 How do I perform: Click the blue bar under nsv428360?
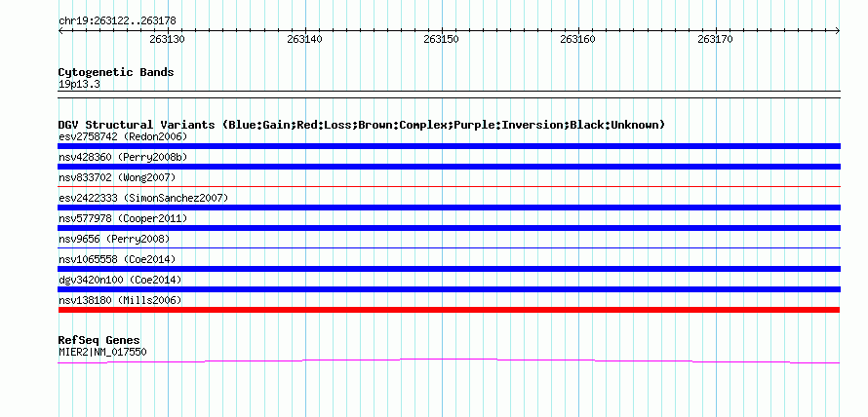pyautogui.click(x=449, y=167)
